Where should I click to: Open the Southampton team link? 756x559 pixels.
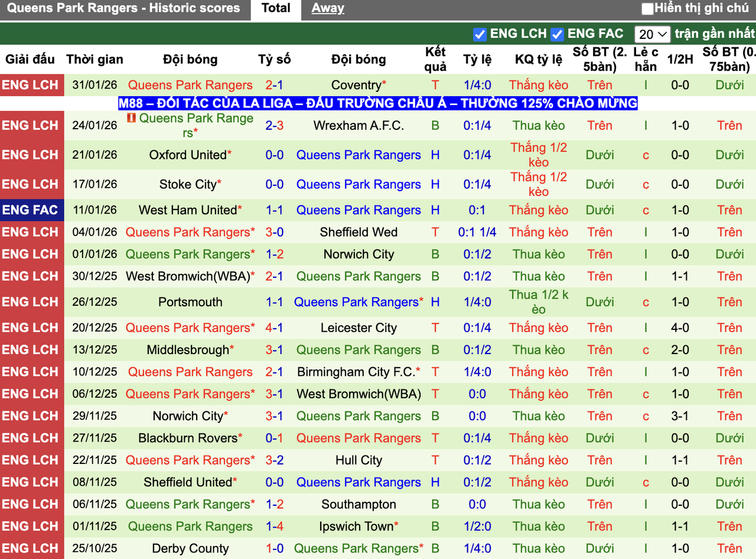coord(359,504)
